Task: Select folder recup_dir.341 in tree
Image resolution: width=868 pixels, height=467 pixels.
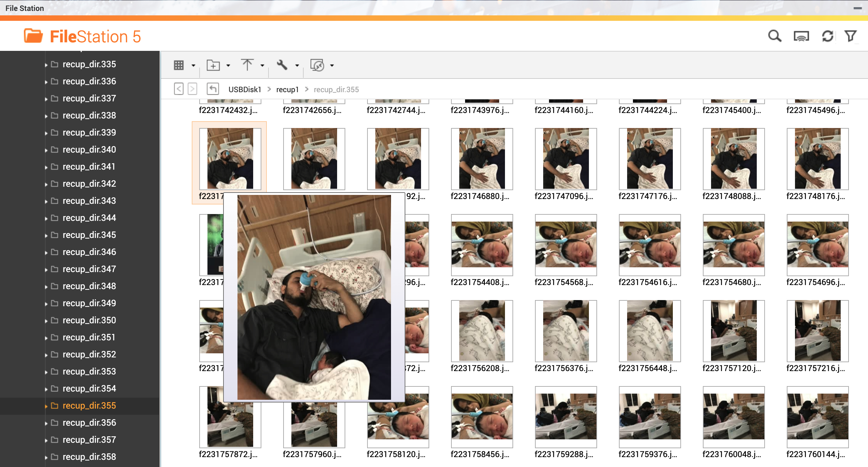Action: pos(89,167)
